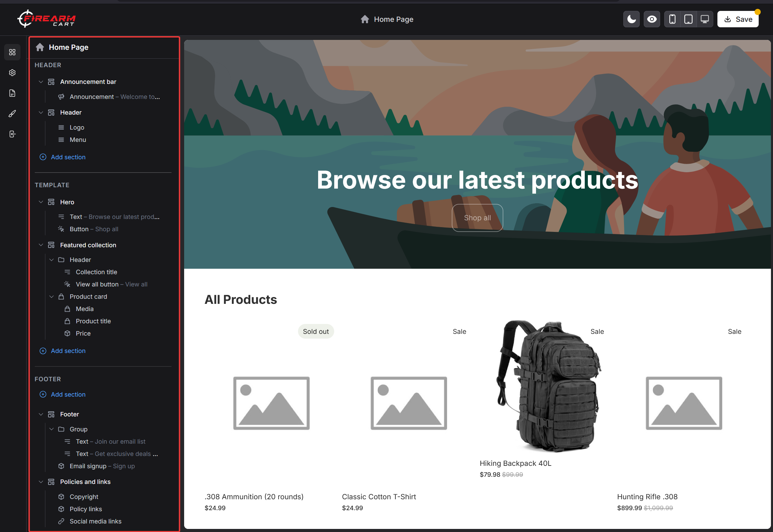Select Get exclusive deals text block

click(x=117, y=454)
